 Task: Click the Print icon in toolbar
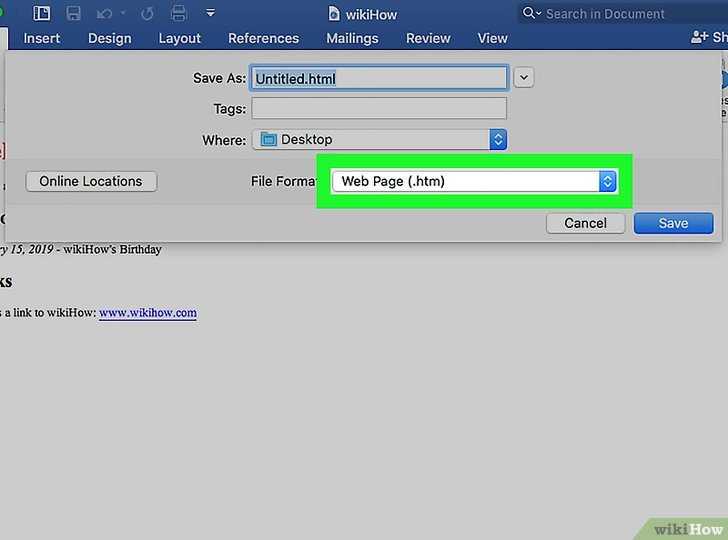[179, 13]
